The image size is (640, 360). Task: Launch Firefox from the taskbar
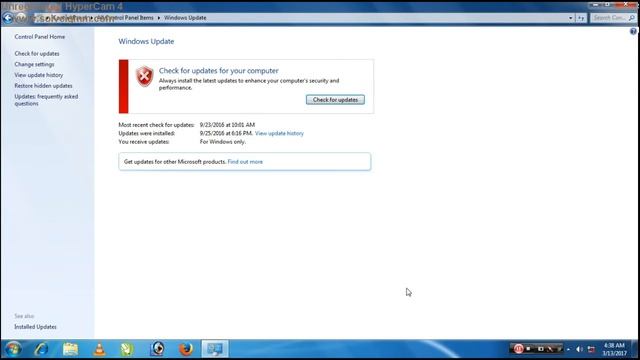click(186, 349)
